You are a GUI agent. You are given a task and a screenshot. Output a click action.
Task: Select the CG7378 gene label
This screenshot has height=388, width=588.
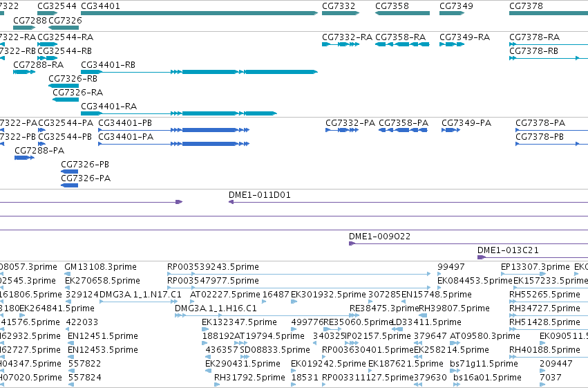pyautogui.click(x=526, y=6)
